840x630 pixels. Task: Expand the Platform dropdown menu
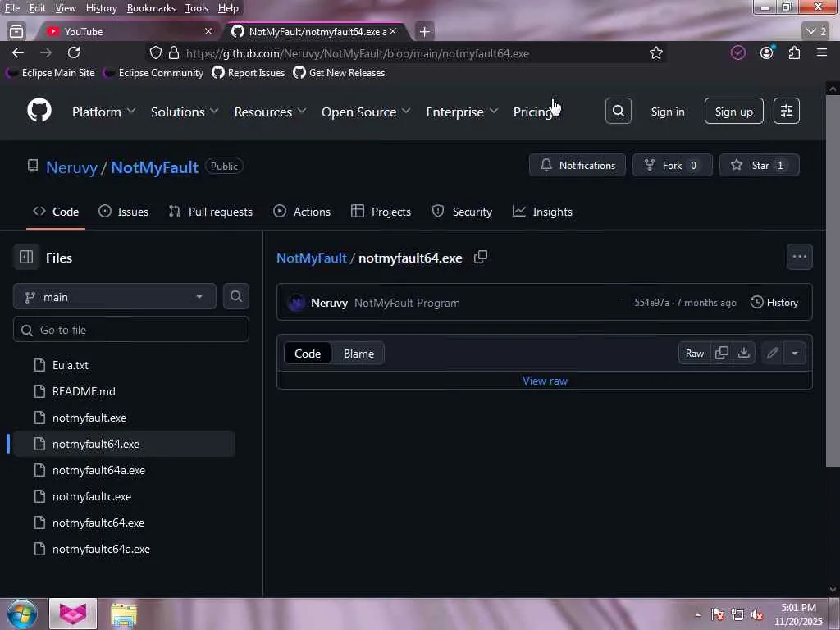(x=104, y=112)
